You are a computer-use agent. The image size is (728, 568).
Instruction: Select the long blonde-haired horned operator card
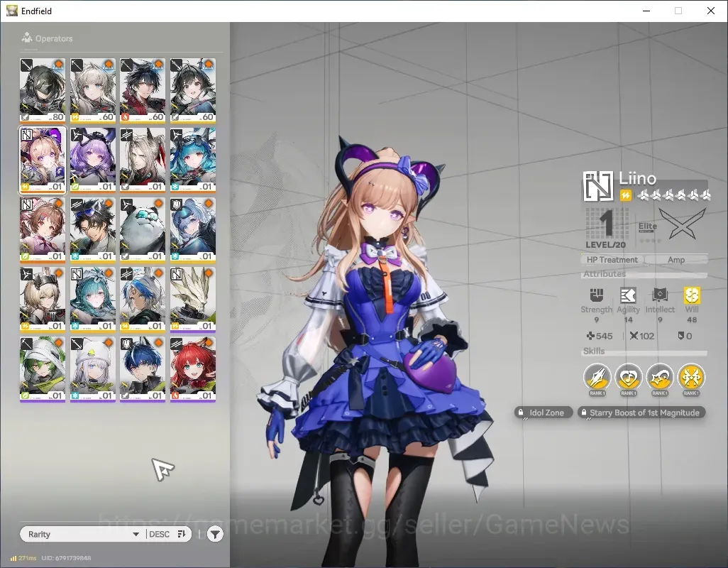(x=143, y=160)
